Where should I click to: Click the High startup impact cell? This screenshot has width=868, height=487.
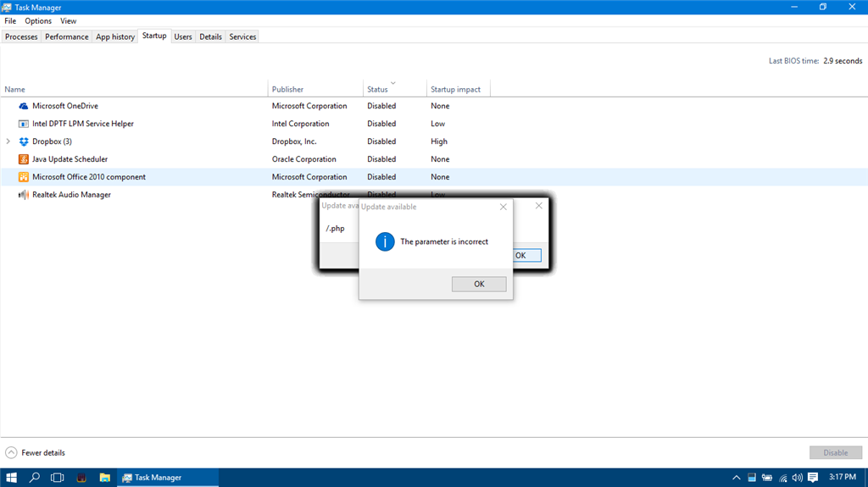click(439, 141)
